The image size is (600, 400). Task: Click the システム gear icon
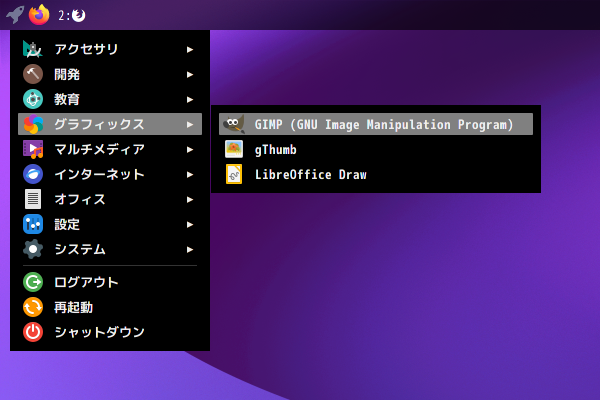33,249
